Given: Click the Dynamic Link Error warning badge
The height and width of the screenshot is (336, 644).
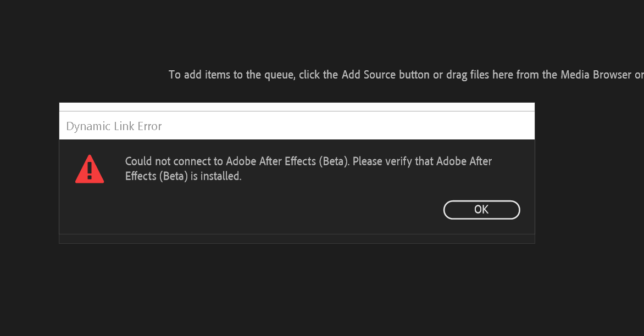Looking at the screenshot, I should [x=90, y=169].
